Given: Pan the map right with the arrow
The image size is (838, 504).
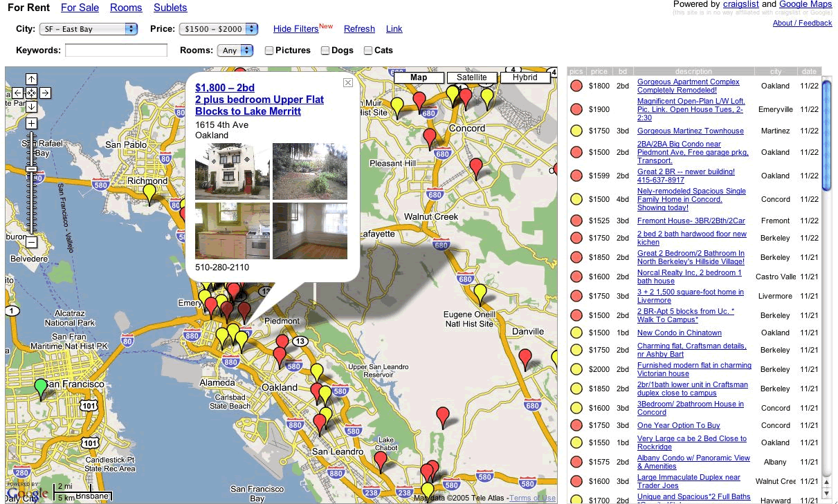Looking at the screenshot, I should click(x=45, y=93).
